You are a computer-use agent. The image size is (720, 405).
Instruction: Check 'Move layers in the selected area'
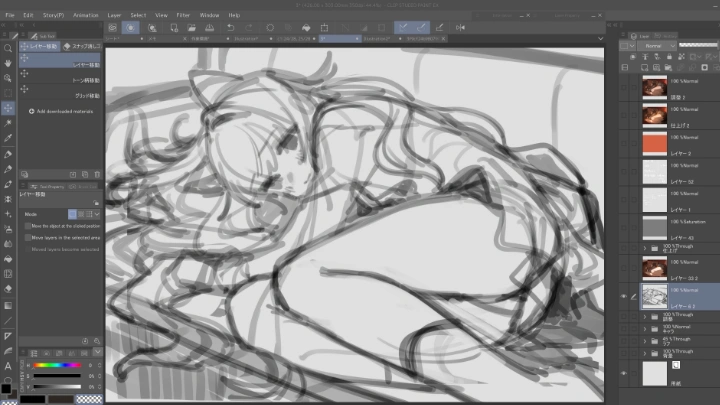tap(28, 238)
